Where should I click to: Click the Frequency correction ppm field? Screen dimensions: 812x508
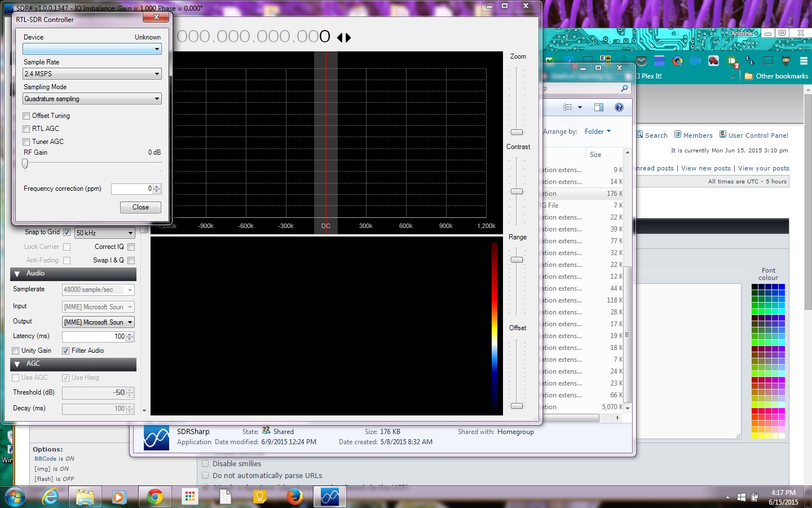click(x=132, y=189)
